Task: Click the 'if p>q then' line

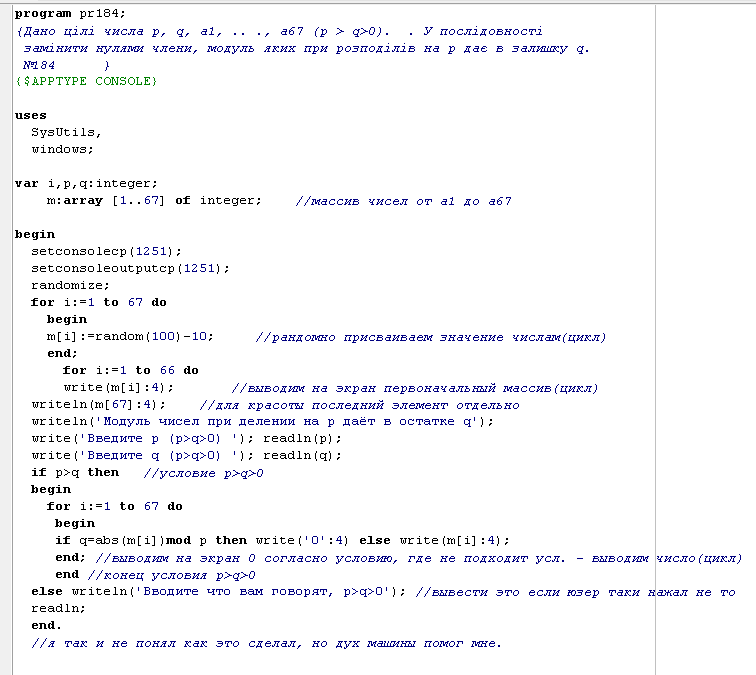Action: [x=75, y=472]
